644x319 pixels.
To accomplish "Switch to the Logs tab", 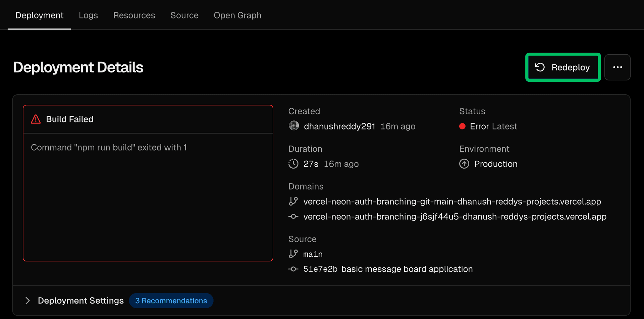I will (x=88, y=15).
